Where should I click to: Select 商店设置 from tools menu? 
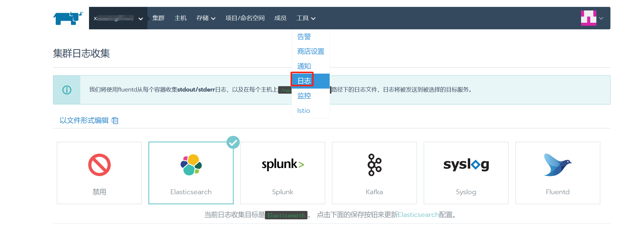311,51
